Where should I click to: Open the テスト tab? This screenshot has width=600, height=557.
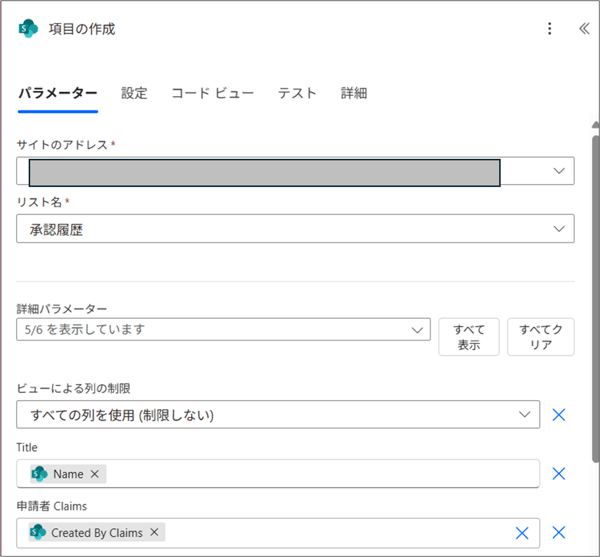coord(297,93)
